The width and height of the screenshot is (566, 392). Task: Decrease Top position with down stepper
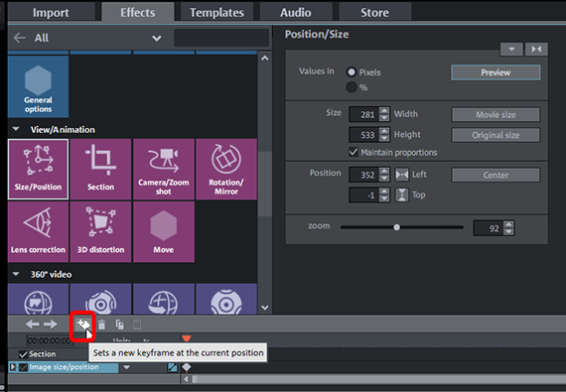click(385, 198)
